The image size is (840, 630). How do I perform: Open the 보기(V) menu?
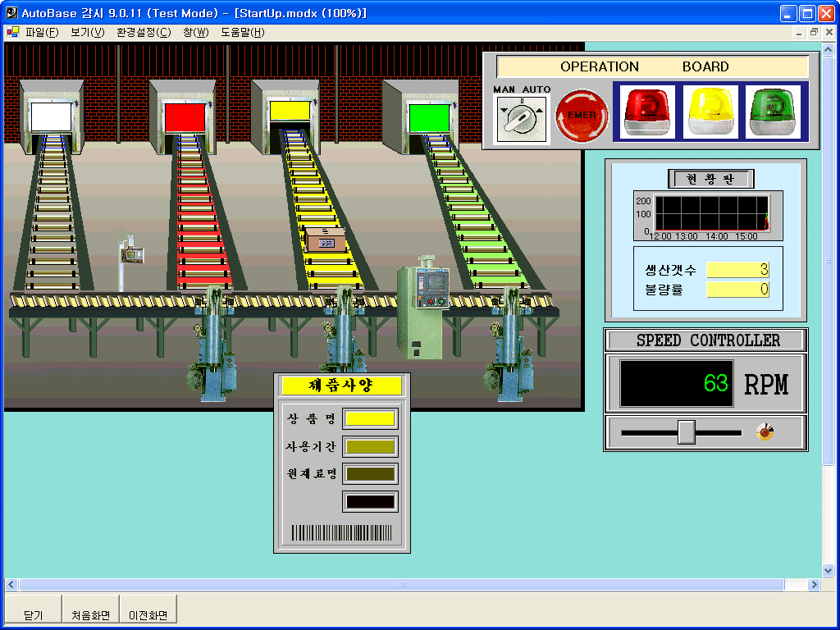[x=88, y=33]
